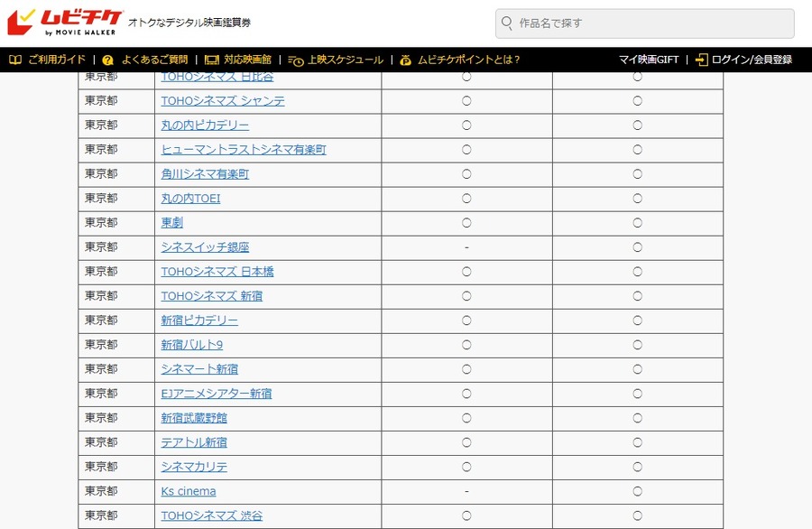This screenshot has width=812, height=529.
Task: Click the Movie Walker ムビチケ logo
Action: (65, 23)
